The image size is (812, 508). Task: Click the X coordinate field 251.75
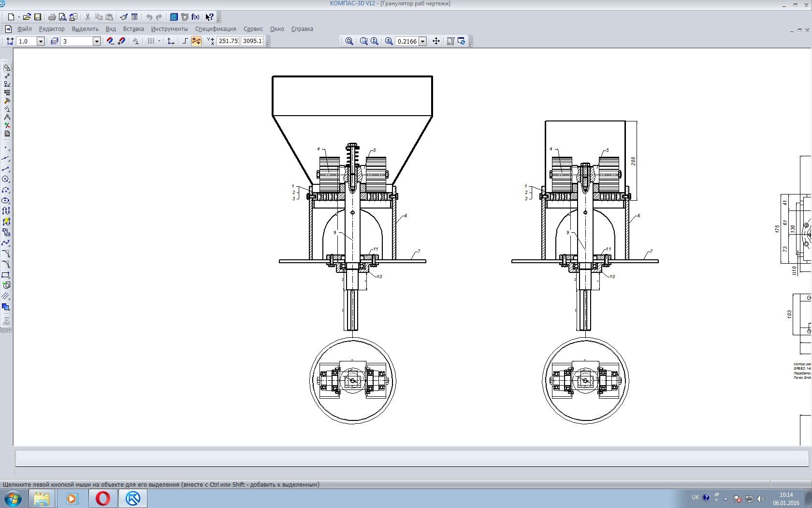pos(228,41)
